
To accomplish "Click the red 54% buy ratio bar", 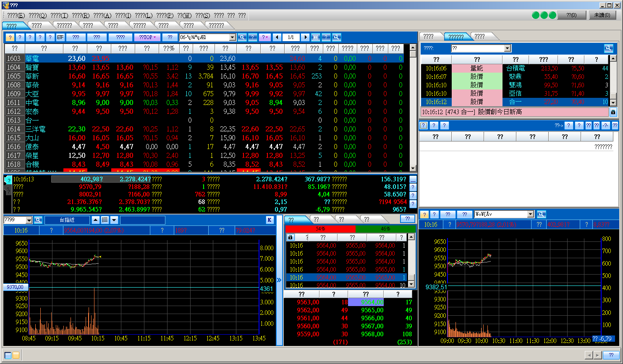I will pyautogui.click(x=320, y=229).
